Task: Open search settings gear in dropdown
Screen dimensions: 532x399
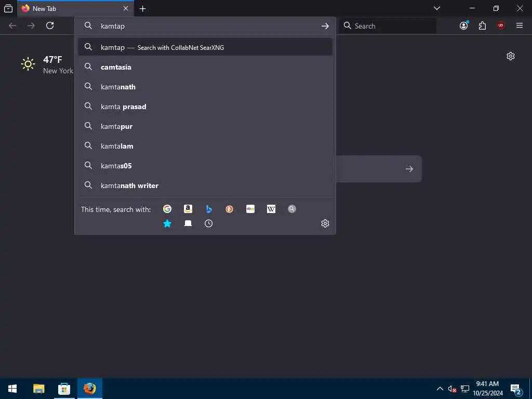Action: click(325, 223)
